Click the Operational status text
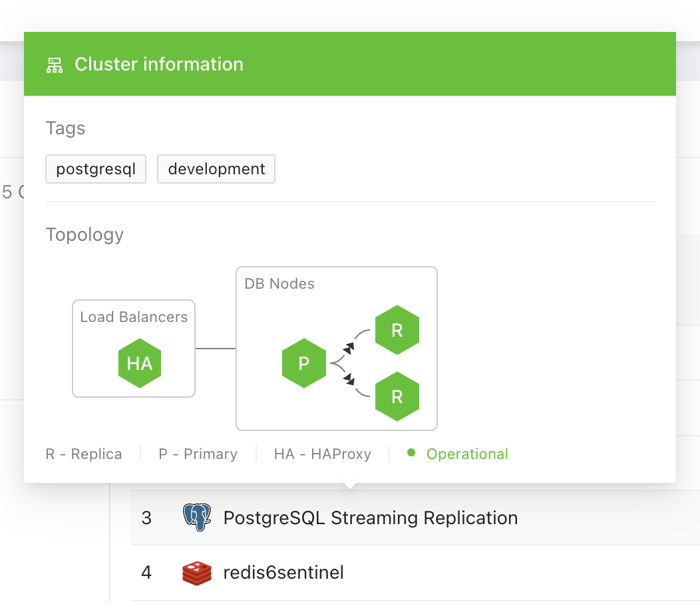700x612 pixels. pyautogui.click(x=466, y=453)
